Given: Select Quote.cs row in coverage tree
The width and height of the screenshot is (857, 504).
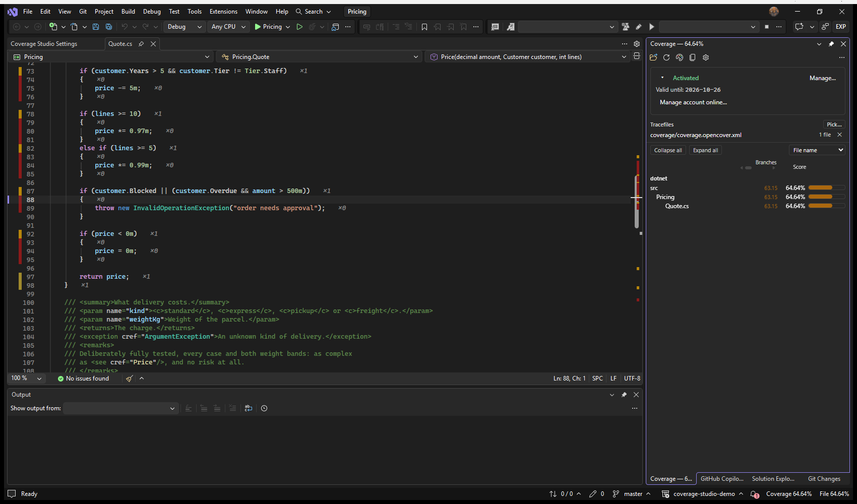Looking at the screenshot, I should (x=747, y=206).
